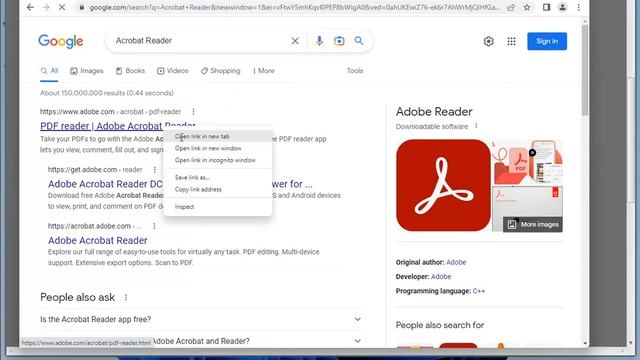Switch to the Images tab
The image size is (640, 360).
tap(87, 71)
